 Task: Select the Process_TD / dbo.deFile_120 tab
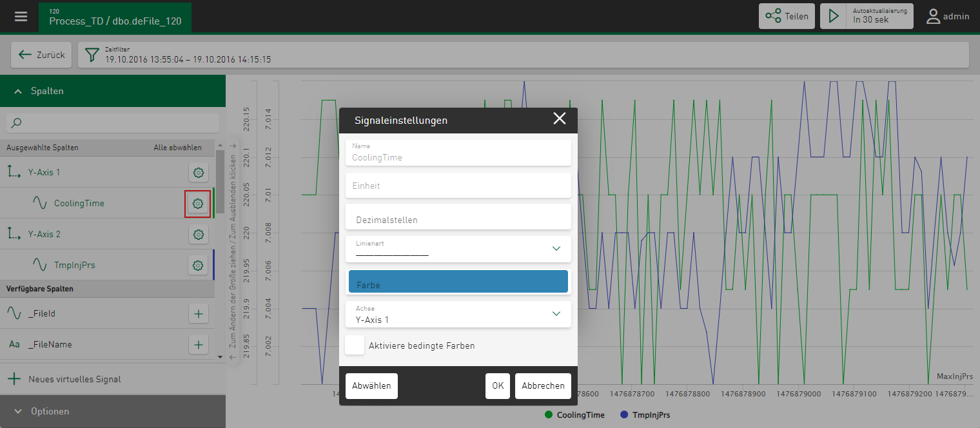(x=115, y=17)
